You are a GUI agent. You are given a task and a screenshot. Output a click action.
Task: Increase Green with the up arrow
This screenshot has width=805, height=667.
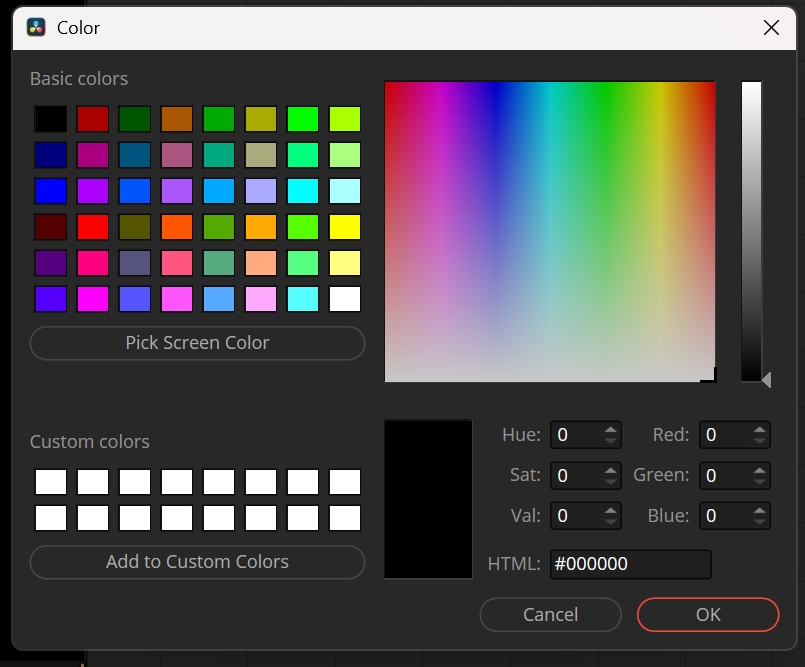[760, 470]
